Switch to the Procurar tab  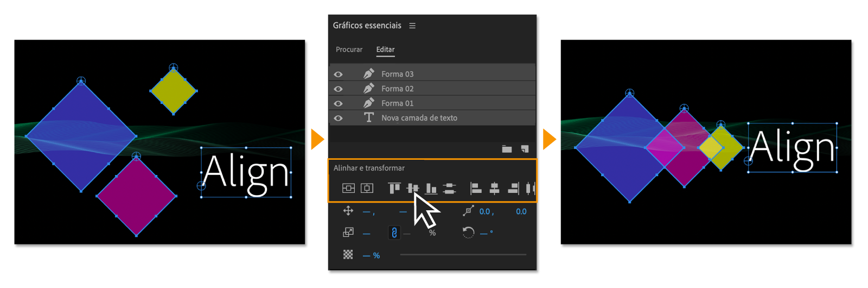pyautogui.click(x=349, y=49)
